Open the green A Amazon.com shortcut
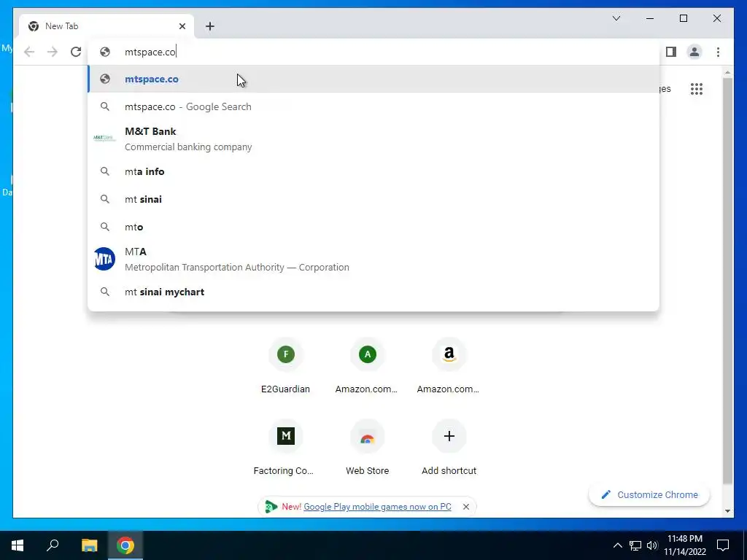The height and width of the screenshot is (560, 747). pyautogui.click(x=367, y=365)
